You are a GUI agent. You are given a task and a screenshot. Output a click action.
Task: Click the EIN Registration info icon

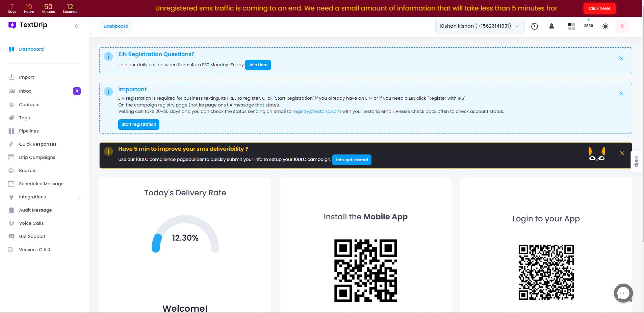click(108, 56)
